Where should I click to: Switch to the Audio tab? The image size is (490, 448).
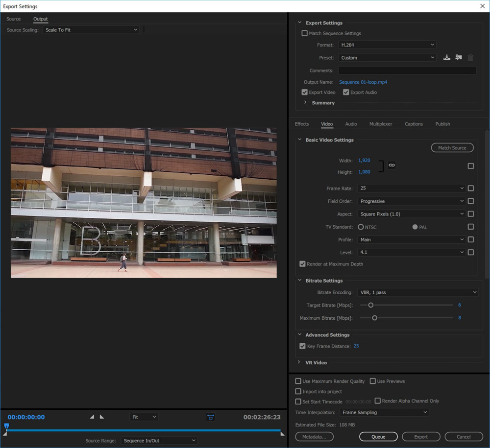[x=351, y=124]
